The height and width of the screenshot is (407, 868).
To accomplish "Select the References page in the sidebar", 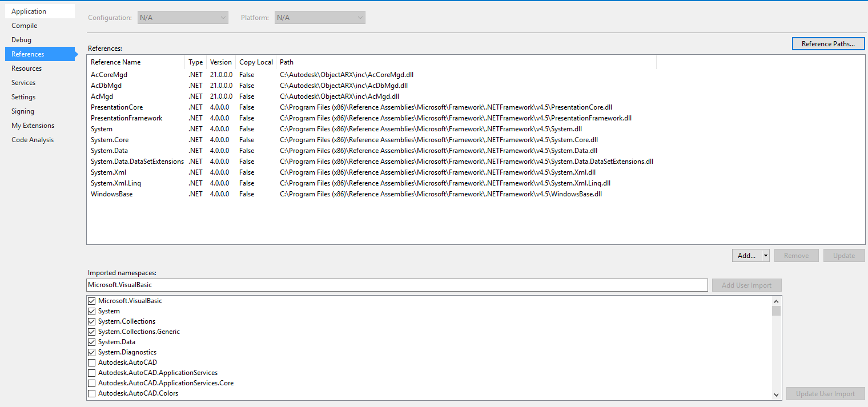I will click(x=26, y=54).
